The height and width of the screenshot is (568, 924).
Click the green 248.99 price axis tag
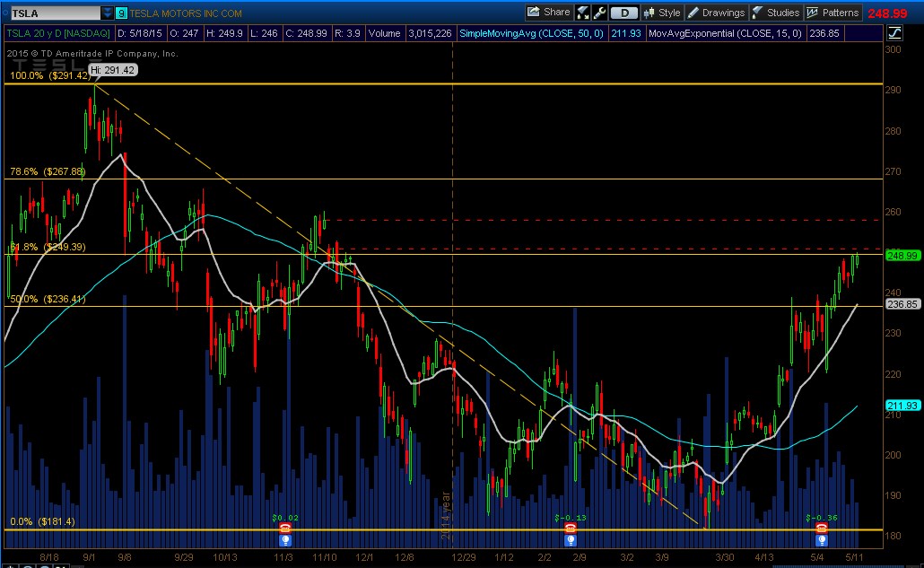coord(902,256)
